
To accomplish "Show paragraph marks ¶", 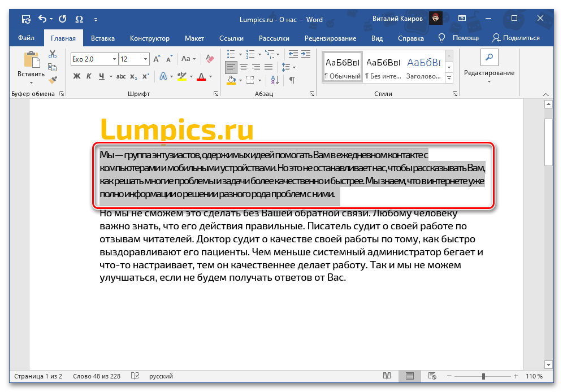I will (292, 80).
